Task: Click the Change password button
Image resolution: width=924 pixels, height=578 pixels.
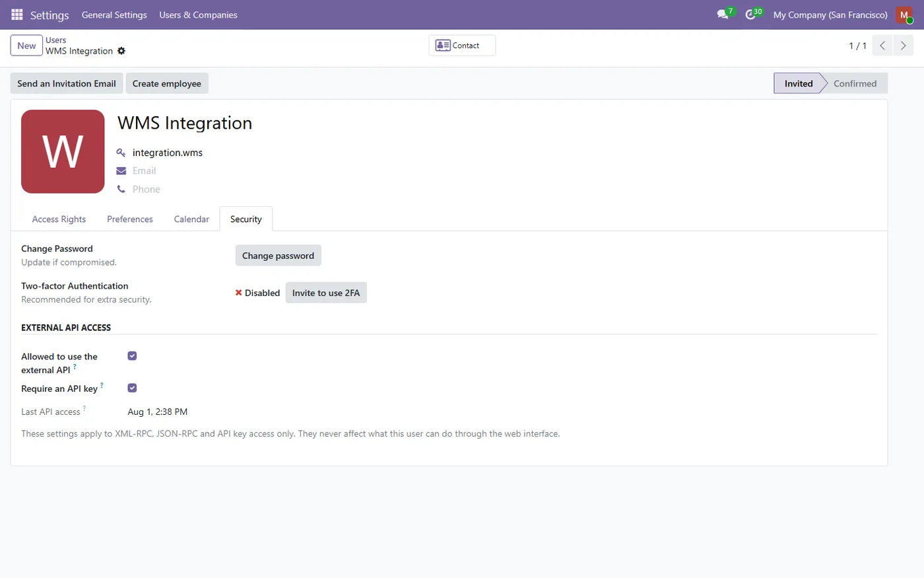Action: pyautogui.click(x=278, y=256)
